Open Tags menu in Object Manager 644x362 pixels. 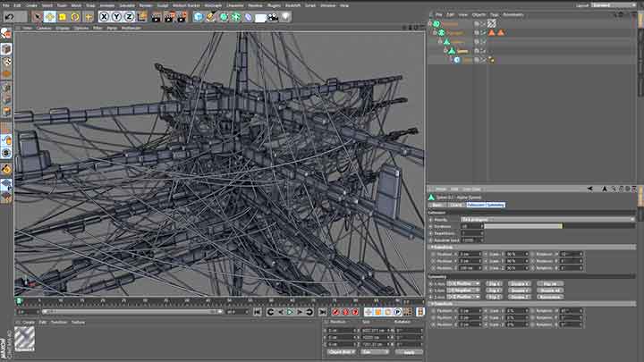(x=494, y=15)
